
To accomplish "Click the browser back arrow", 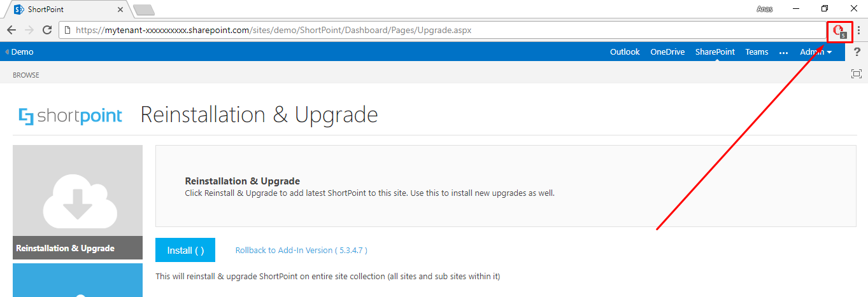I will coord(11,30).
